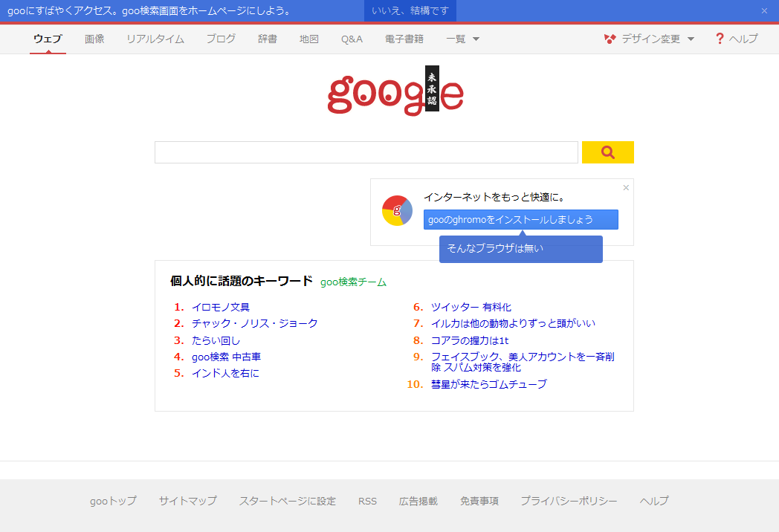Viewport: 779px width, 532px height.
Task: Click the red question mark help icon
Action: pyautogui.click(x=719, y=39)
